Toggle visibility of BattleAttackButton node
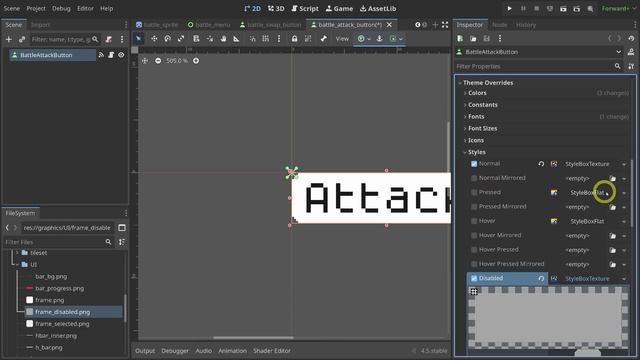This screenshot has height=360, width=640. (x=121, y=55)
